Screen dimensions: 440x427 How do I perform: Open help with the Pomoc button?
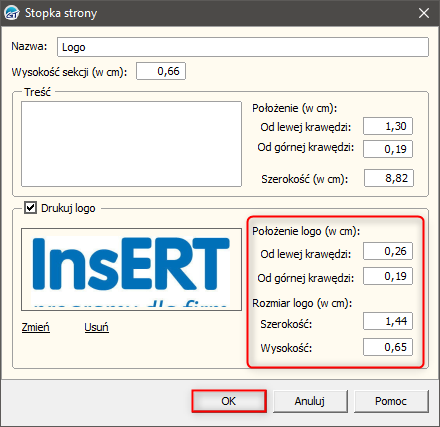(391, 401)
